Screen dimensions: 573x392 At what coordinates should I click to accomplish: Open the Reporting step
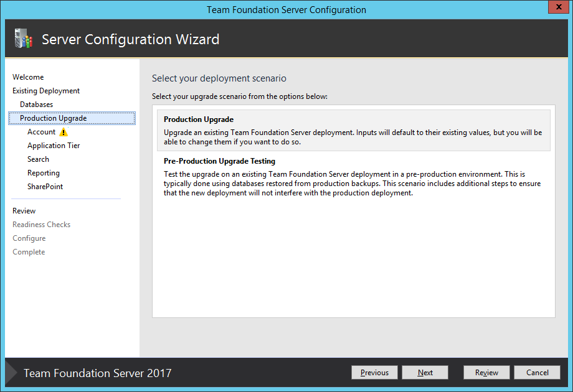pyautogui.click(x=44, y=173)
